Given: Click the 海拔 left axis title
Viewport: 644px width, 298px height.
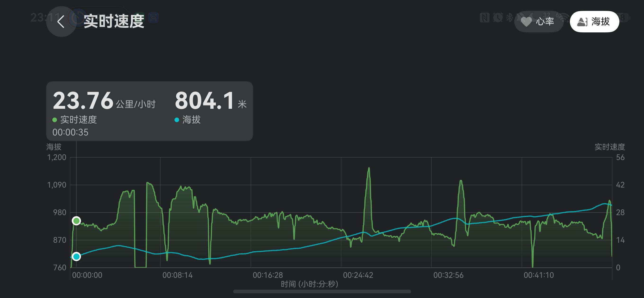Looking at the screenshot, I should pos(54,147).
